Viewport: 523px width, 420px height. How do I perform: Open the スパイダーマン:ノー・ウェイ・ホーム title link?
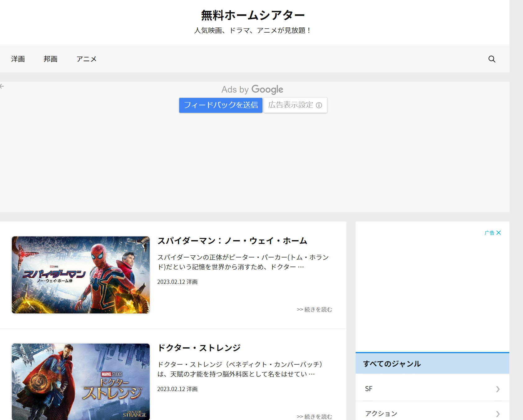[232, 241]
